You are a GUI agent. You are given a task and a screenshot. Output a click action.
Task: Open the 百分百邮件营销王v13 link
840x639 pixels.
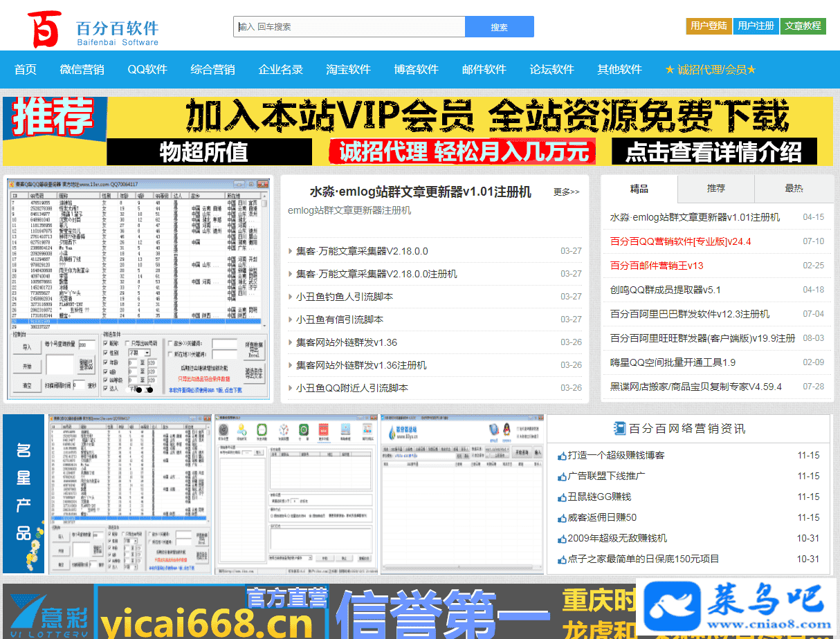point(656,266)
